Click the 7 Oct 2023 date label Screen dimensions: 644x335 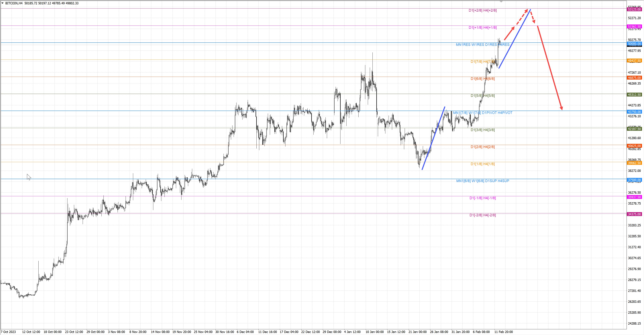coord(8,332)
